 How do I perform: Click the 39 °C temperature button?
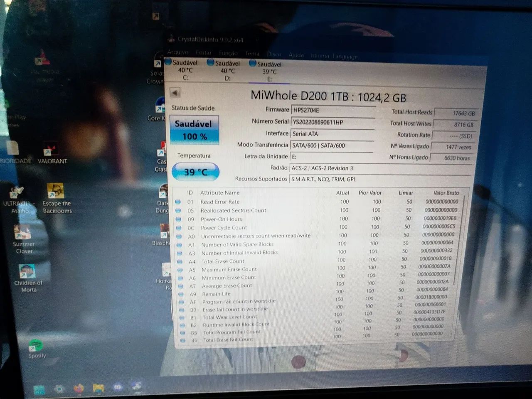[195, 172]
